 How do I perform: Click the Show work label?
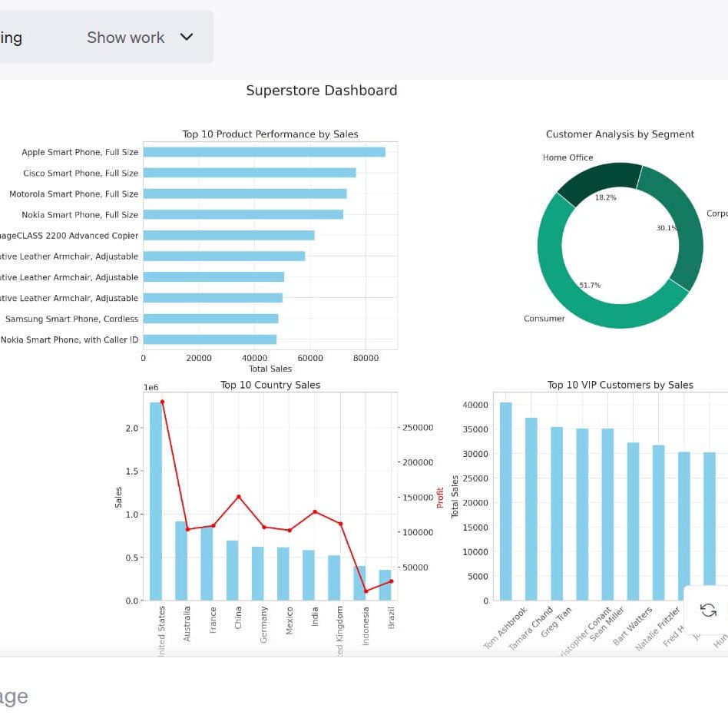click(125, 38)
